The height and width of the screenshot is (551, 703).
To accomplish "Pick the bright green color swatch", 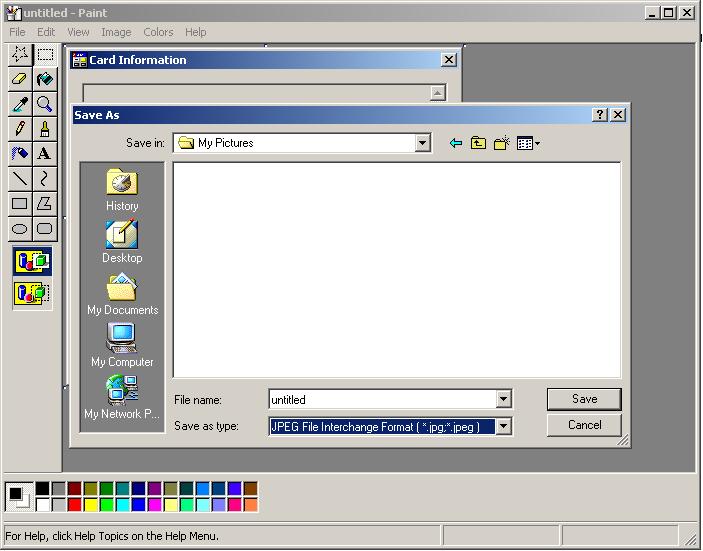I will (107, 505).
